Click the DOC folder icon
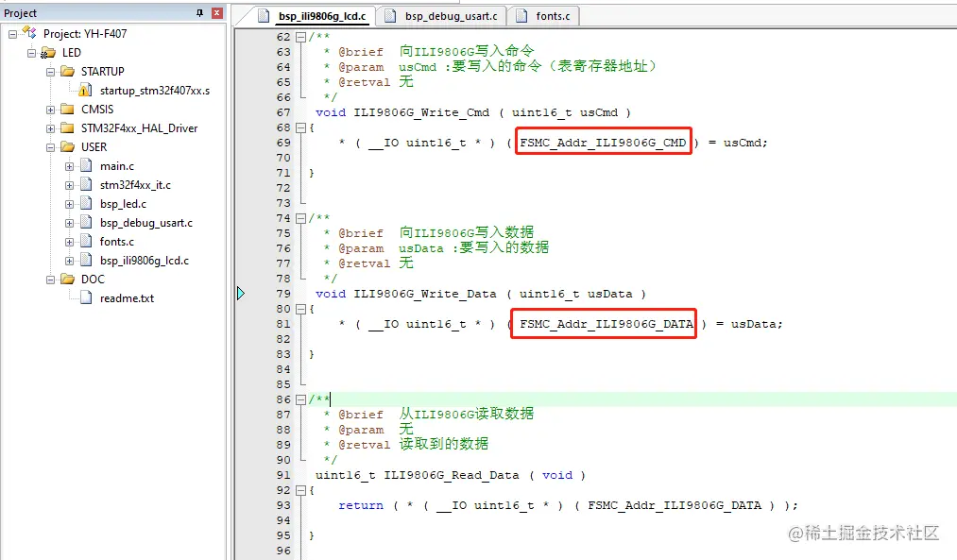 [x=67, y=280]
